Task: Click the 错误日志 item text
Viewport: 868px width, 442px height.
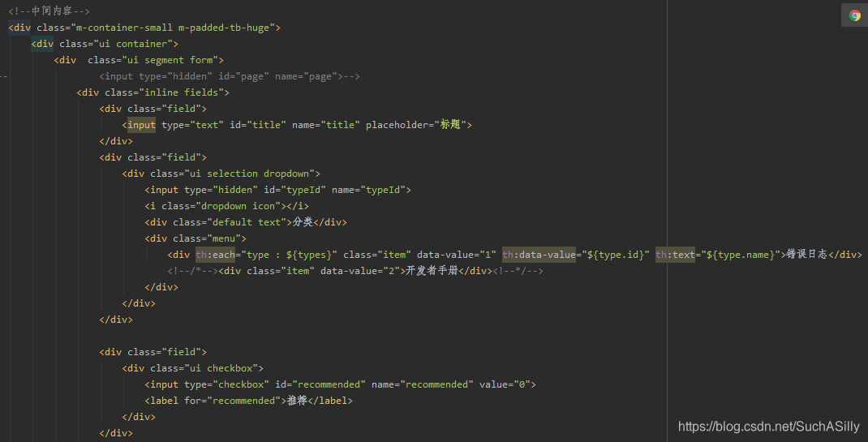Action: point(806,255)
